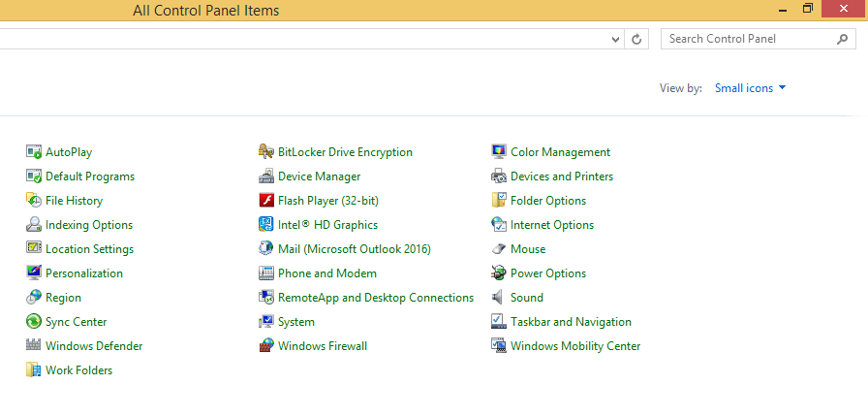Open the Internet Options link
Screen dimensions: 868x417
point(552,225)
